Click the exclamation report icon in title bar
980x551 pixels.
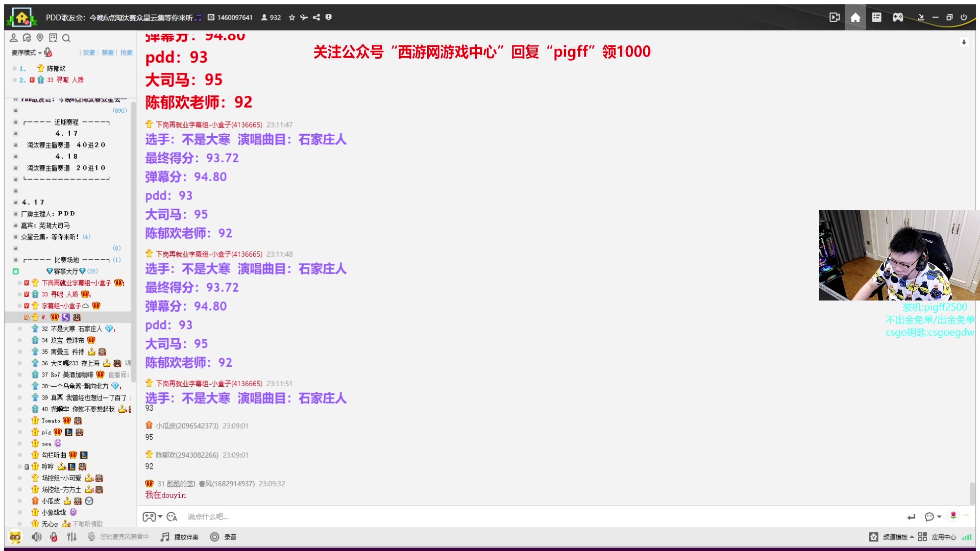click(329, 17)
